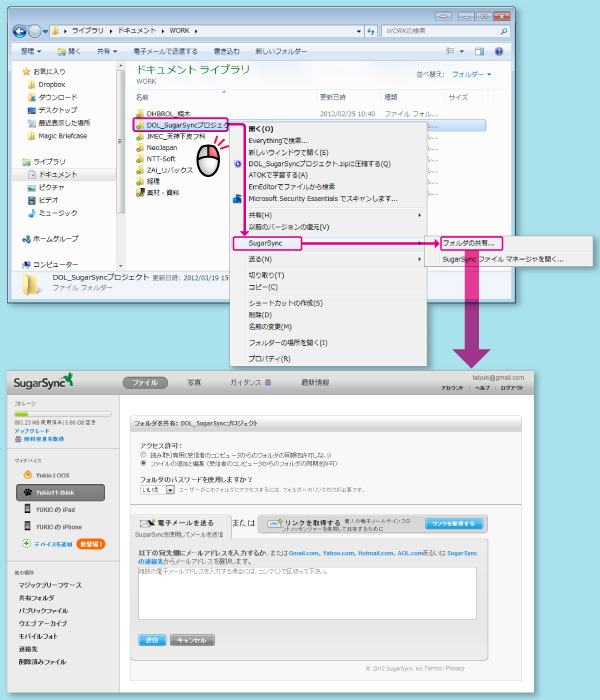This screenshot has height=700, width=600.
Task: Select the 経理 folder icon
Action: 140,181
